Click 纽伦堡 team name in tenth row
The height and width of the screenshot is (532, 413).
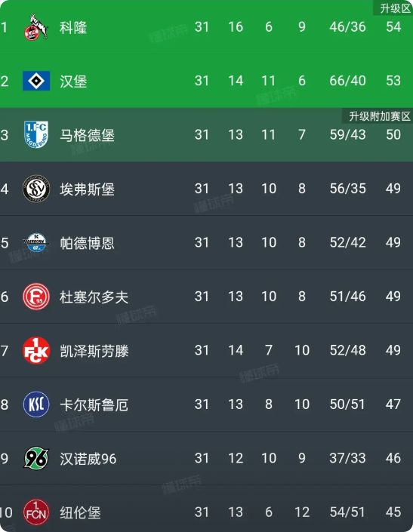pos(80,512)
